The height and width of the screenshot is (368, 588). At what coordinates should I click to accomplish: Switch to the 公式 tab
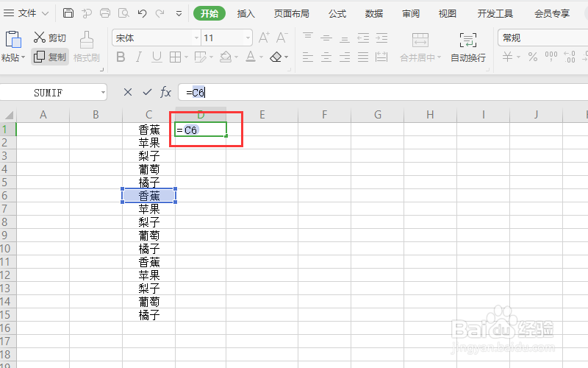click(337, 13)
